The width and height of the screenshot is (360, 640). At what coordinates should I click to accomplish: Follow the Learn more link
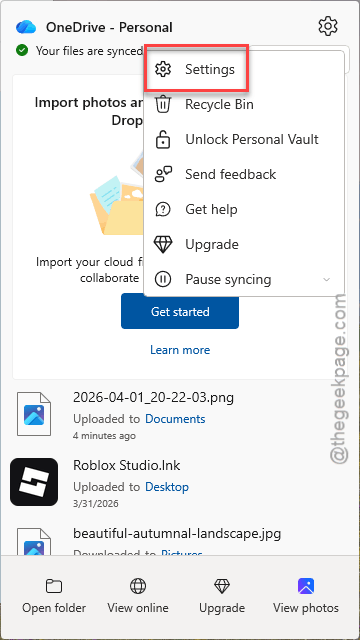[180, 350]
